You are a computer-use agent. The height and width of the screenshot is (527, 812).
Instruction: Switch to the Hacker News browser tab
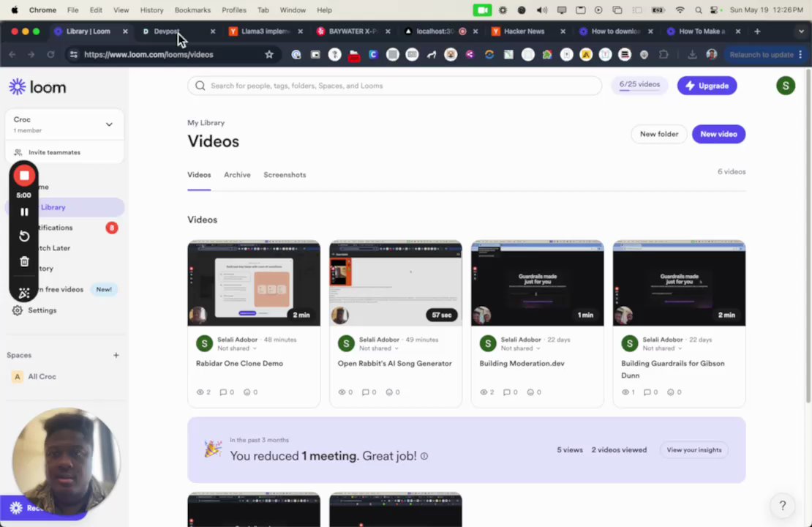pos(527,31)
